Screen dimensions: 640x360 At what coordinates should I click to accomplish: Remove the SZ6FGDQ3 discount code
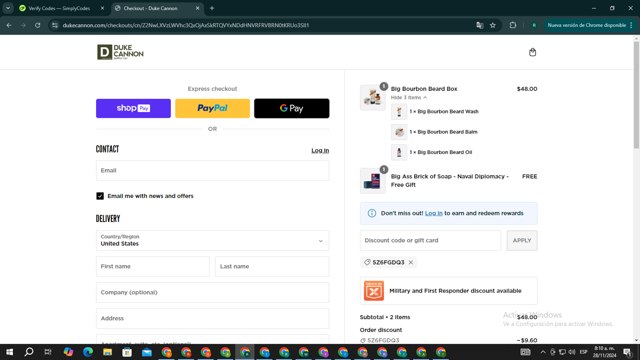[x=411, y=262]
